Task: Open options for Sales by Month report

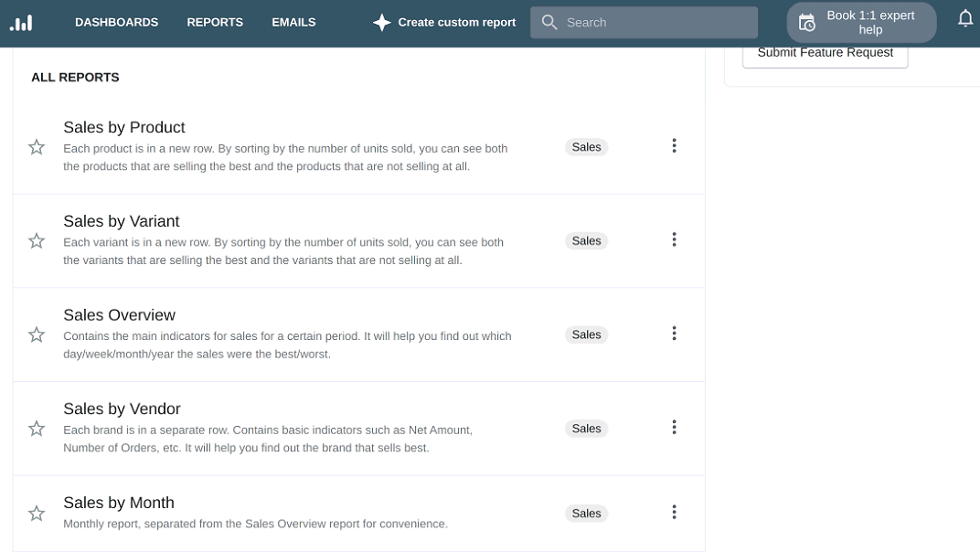Action: (x=674, y=512)
